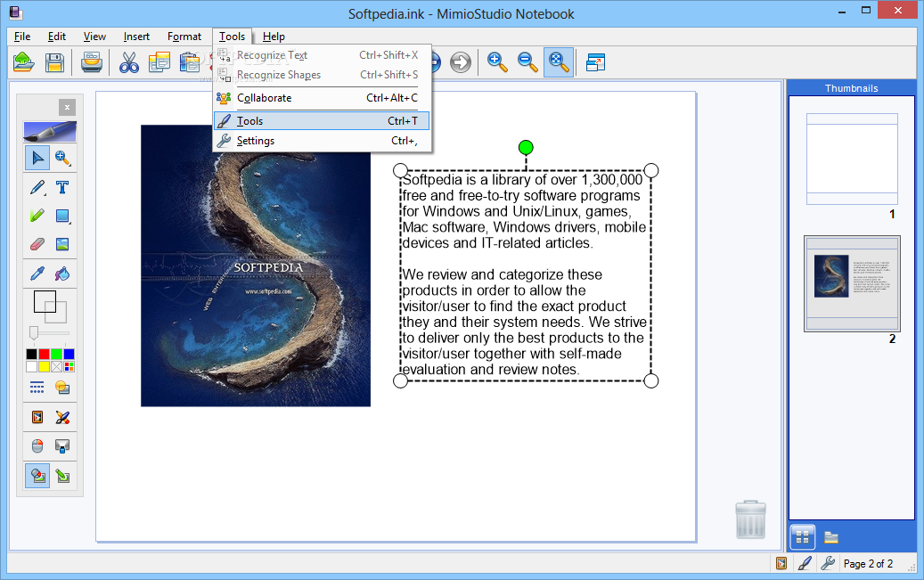Open the Gallery tool icon in palette
Image resolution: width=924 pixels, height=580 pixels.
37,417
